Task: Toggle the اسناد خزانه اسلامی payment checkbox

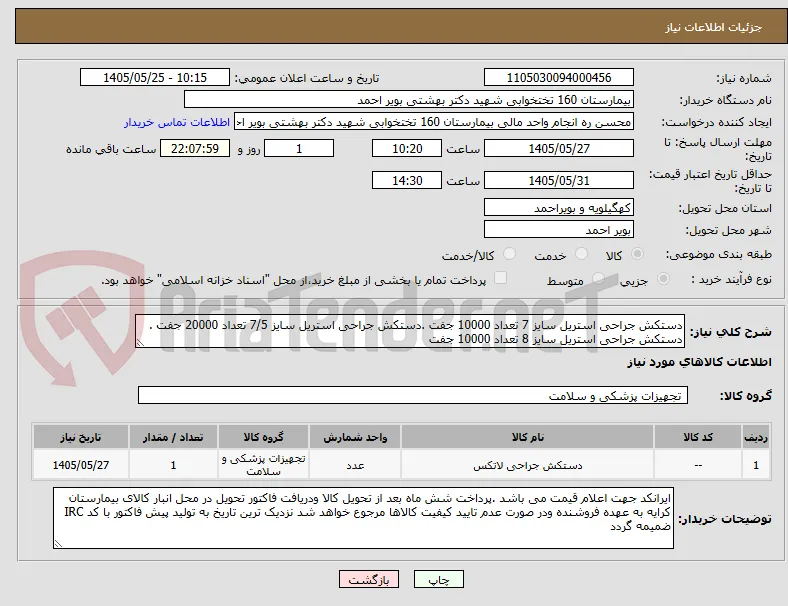Action: coord(501,278)
